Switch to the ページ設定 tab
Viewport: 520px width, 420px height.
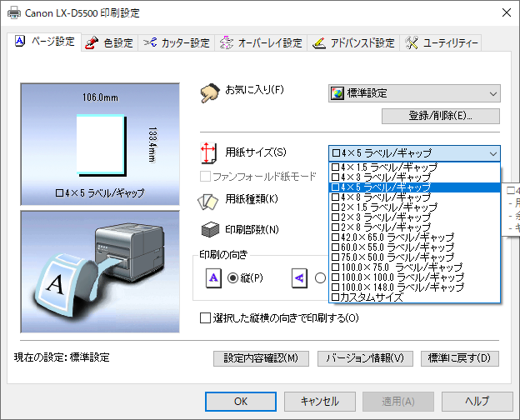tap(44, 42)
